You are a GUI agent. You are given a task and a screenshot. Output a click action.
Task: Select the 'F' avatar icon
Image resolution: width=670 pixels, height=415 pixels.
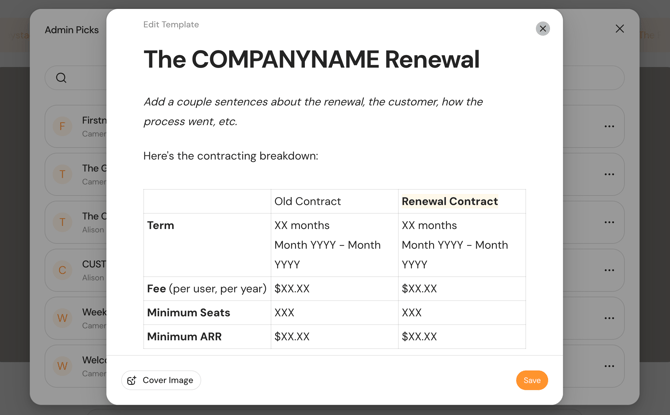click(62, 127)
